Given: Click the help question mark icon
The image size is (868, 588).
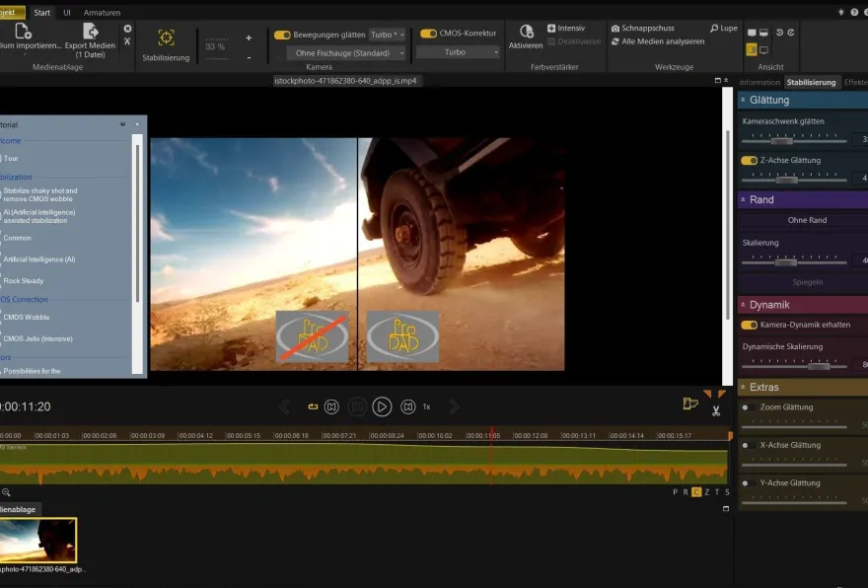Looking at the screenshot, I should (854, 12).
